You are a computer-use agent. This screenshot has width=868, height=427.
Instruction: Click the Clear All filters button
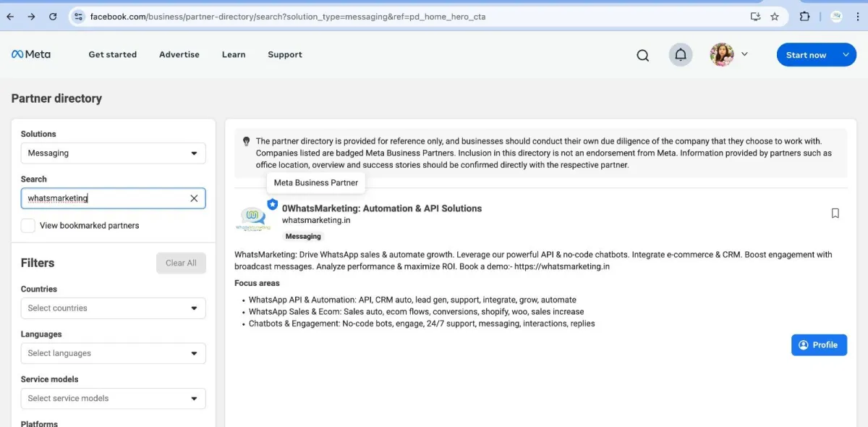pyautogui.click(x=181, y=263)
